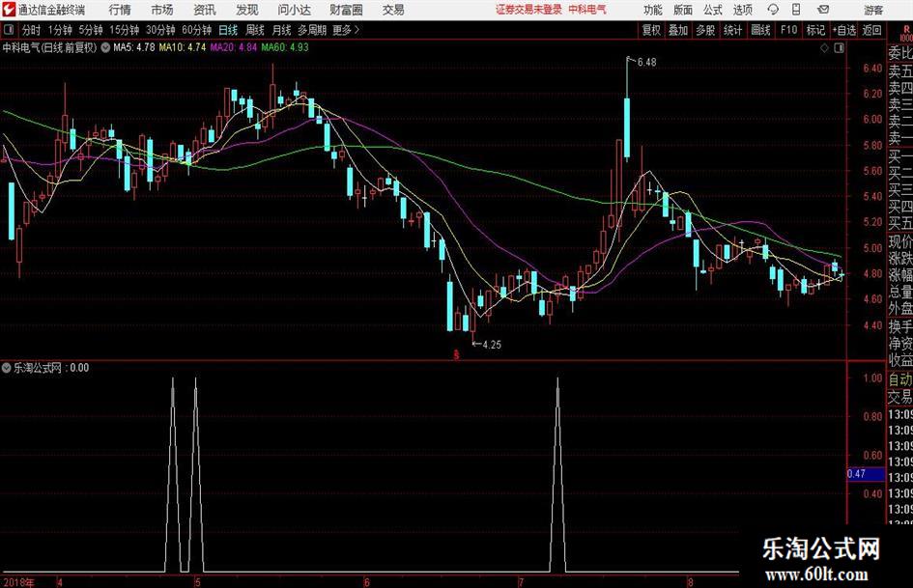Click the 中科电气 stock name in title bar
The width and height of the screenshot is (913, 588).
(587, 10)
